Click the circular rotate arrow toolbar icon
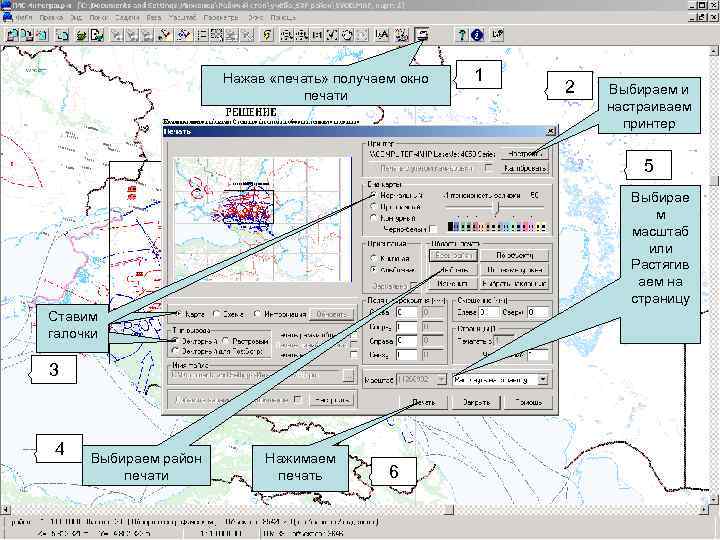This screenshot has height=540, width=720. [x=348, y=35]
